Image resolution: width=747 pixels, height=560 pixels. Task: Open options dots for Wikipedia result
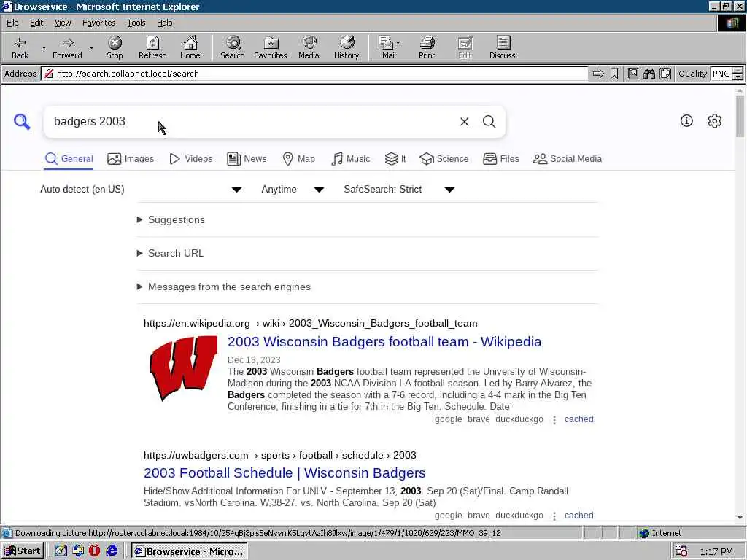pos(554,419)
